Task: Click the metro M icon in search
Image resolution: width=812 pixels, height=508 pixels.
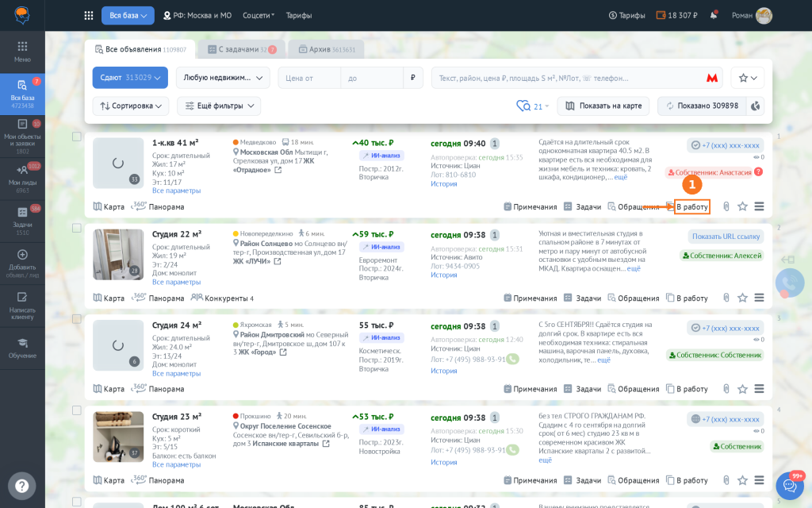Action: (x=712, y=78)
